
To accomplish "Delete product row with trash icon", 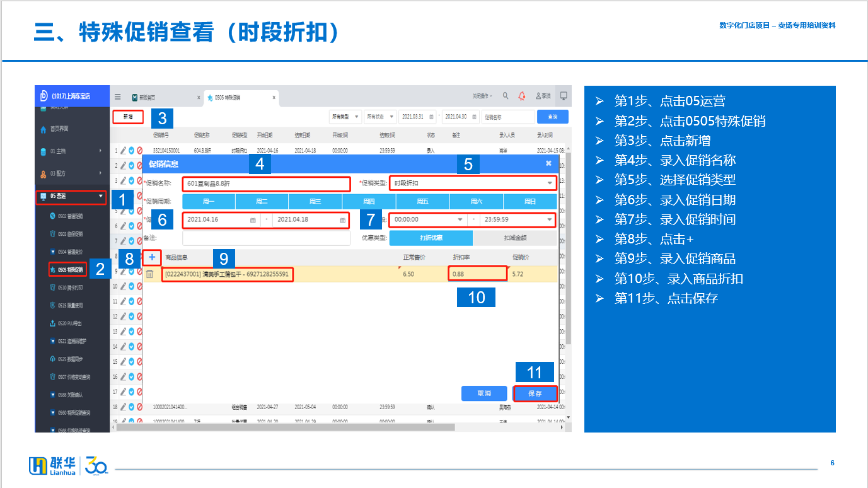I will tap(149, 274).
